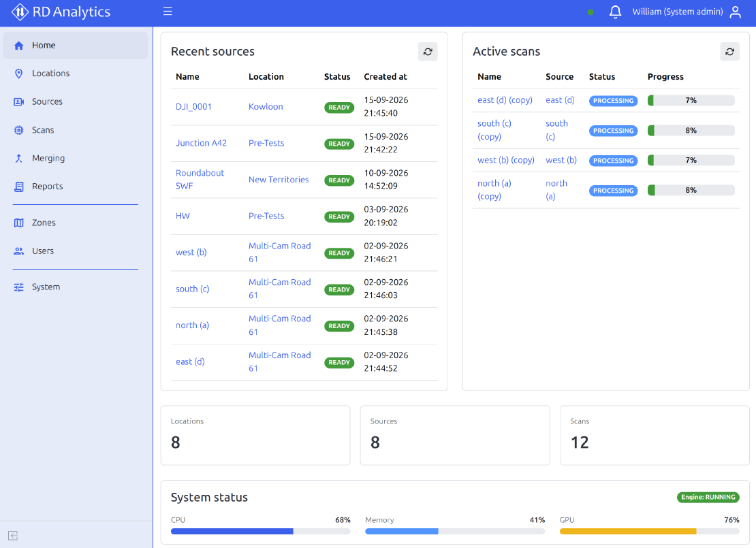The height and width of the screenshot is (548, 756).
Task: Refresh the Recent sources panel
Action: (x=428, y=52)
